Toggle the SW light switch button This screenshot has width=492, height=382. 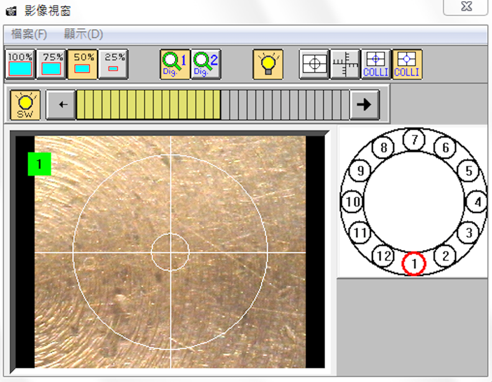(x=25, y=105)
